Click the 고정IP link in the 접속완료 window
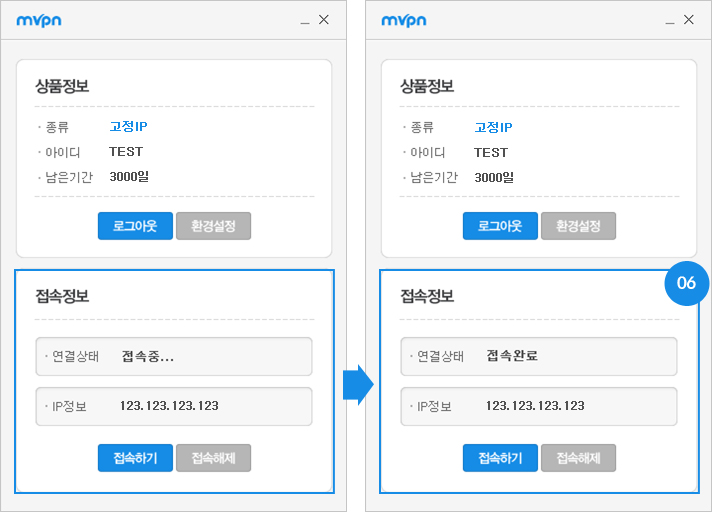This screenshot has height=512, width=712. tap(493, 127)
